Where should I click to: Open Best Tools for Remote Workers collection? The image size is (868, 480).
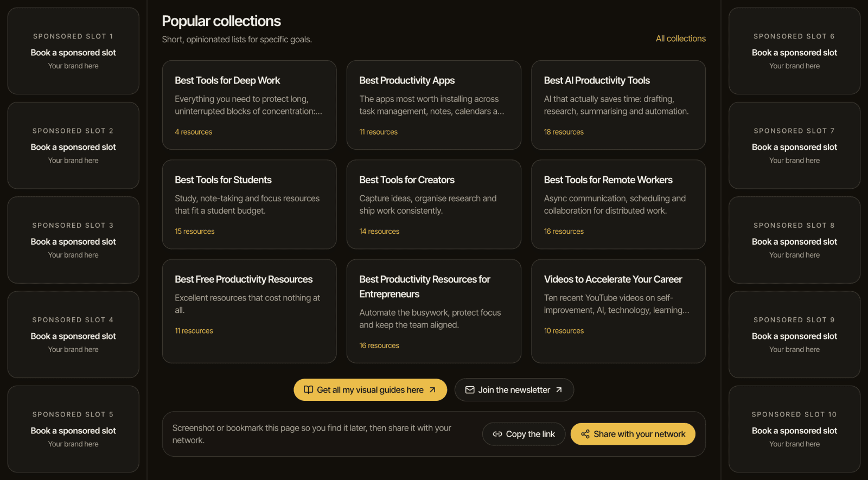[618, 204]
